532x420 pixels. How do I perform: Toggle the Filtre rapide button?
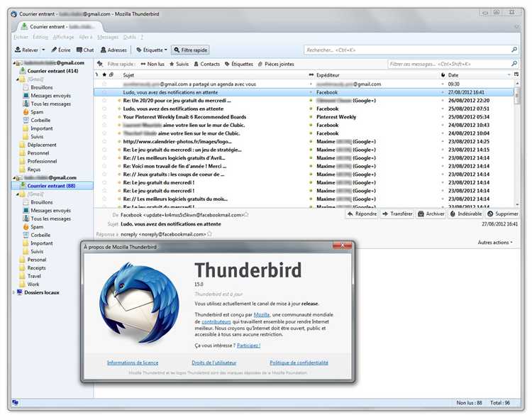(x=190, y=50)
